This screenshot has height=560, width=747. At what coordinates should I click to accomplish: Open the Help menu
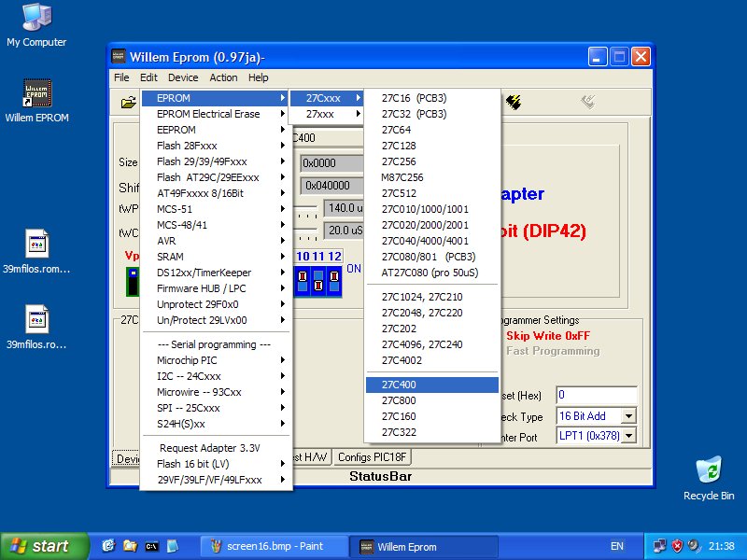click(x=259, y=77)
